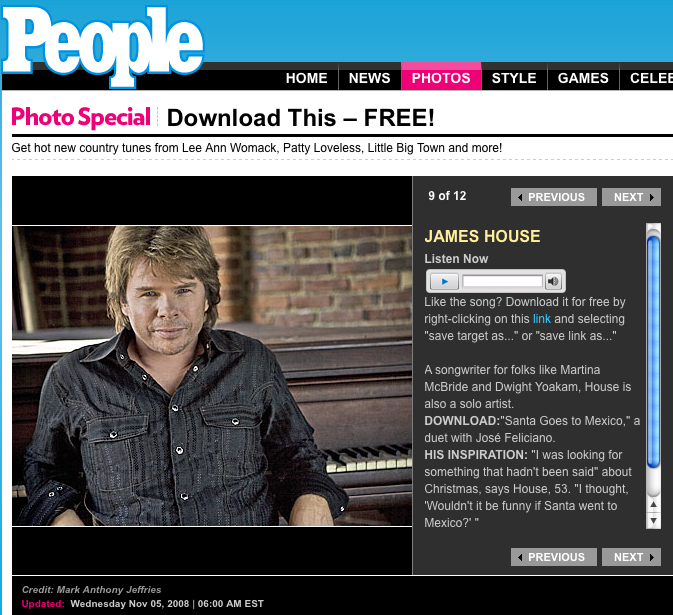The width and height of the screenshot is (673, 615).
Task: Mute the audio player volume icon
Action: pyautogui.click(x=553, y=282)
